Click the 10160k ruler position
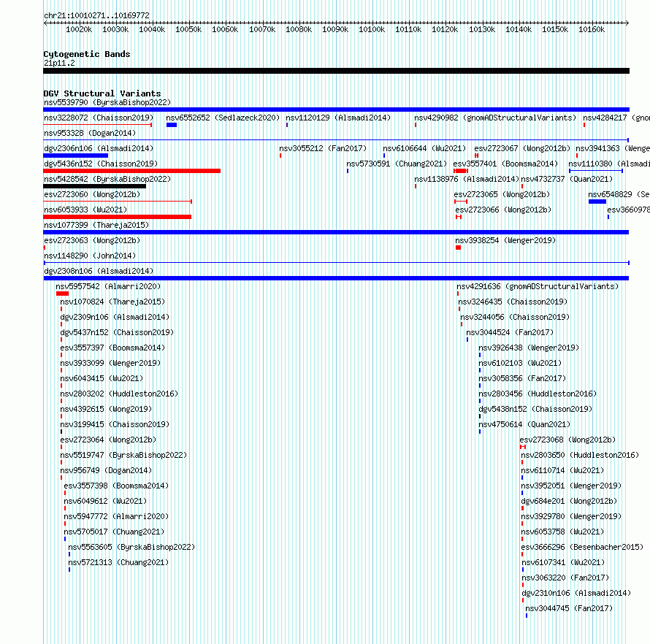This screenshot has height=644, width=650. pos(592,29)
